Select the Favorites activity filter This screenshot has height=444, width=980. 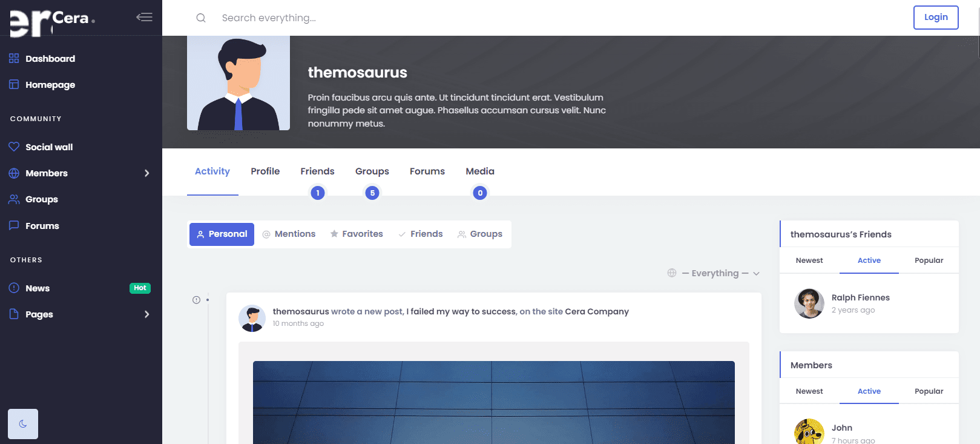click(357, 234)
